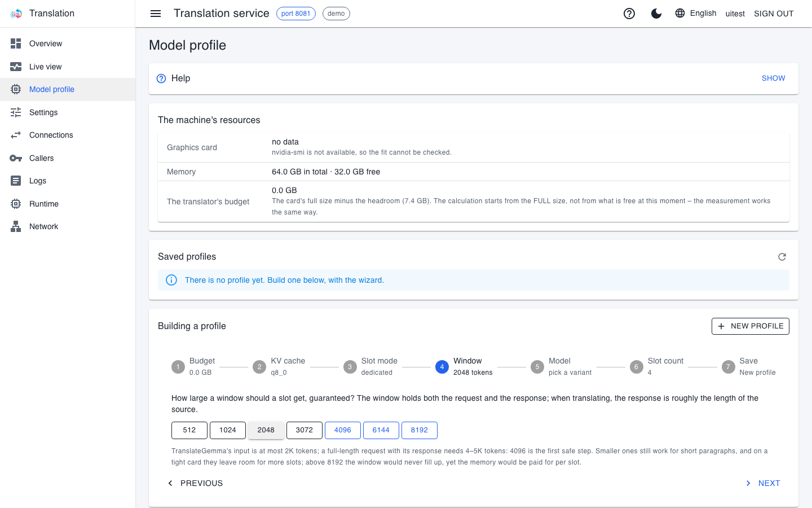Click the Overview dashboard icon

[16, 43]
